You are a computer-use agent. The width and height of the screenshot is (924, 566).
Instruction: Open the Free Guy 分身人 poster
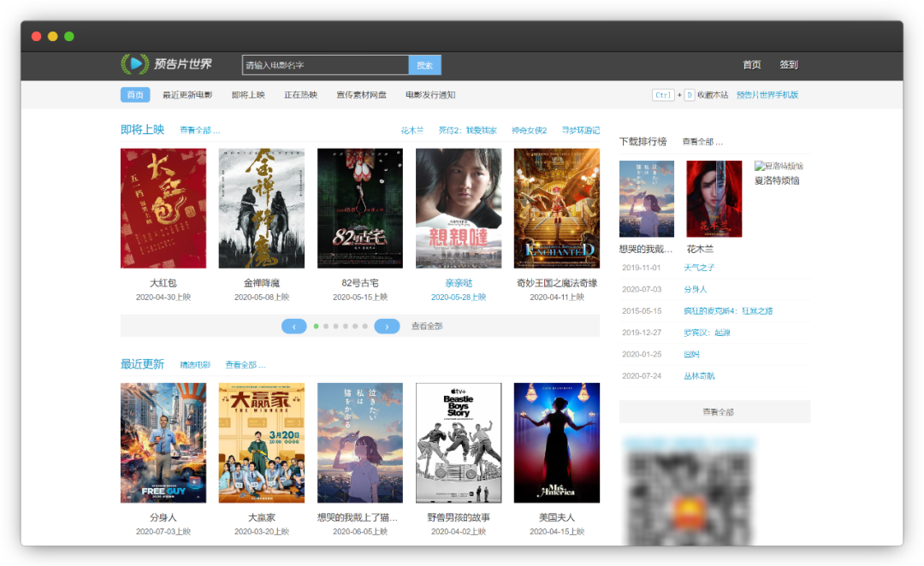pyautogui.click(x=163, y=443)
